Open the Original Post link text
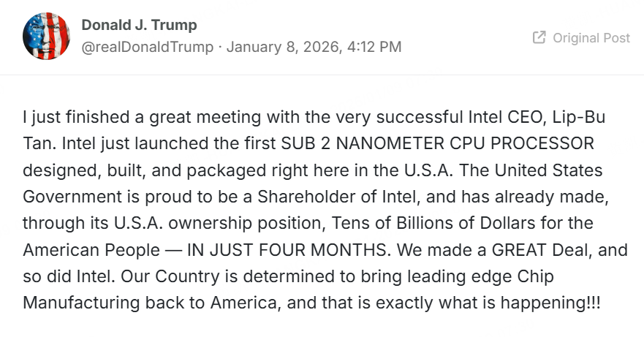The image size is (644, 337). [591, 38]
